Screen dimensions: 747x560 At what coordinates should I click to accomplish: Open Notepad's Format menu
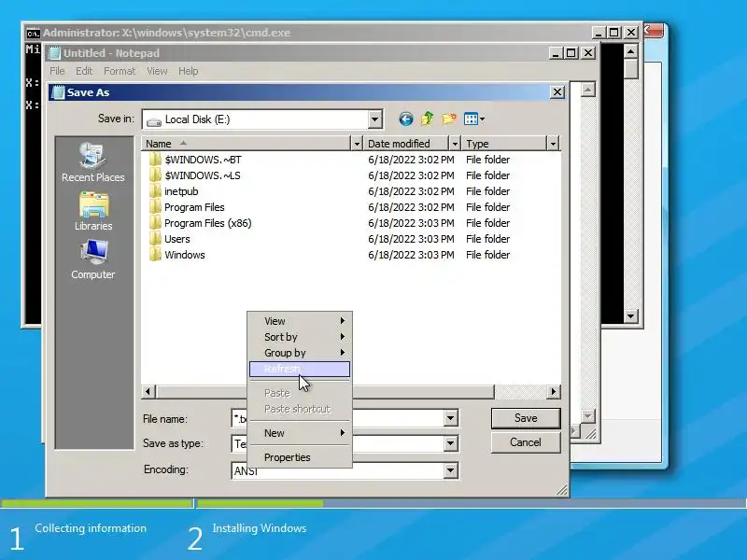tap(120, 71)
